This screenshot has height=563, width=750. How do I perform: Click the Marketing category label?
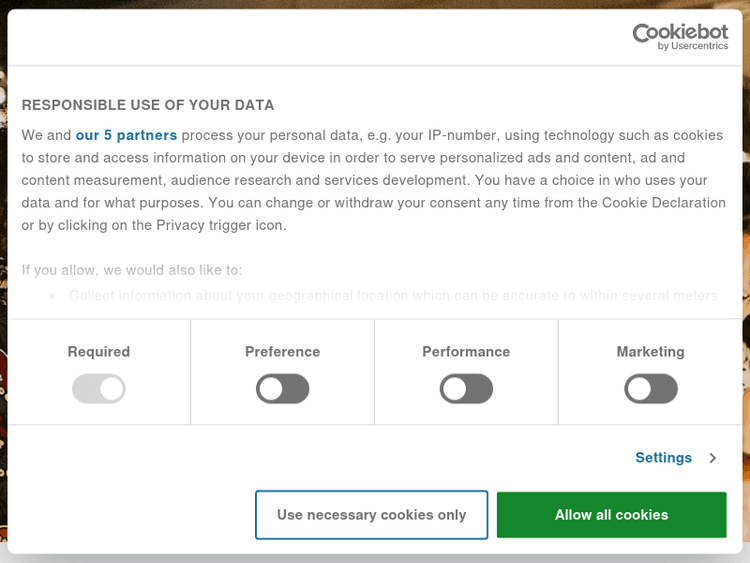[x=650, y=352]
